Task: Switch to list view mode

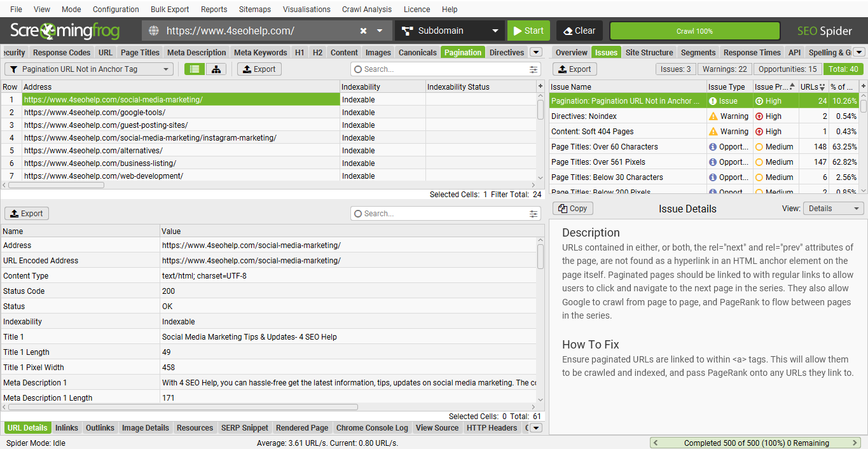Action: [196, 69]
